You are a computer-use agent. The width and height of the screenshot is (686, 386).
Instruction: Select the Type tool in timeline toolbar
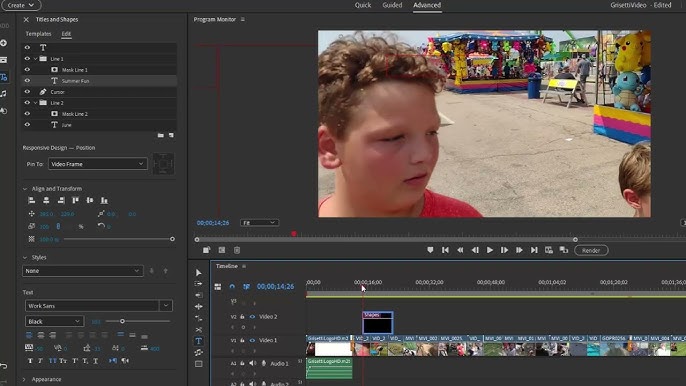click(199, 341)
